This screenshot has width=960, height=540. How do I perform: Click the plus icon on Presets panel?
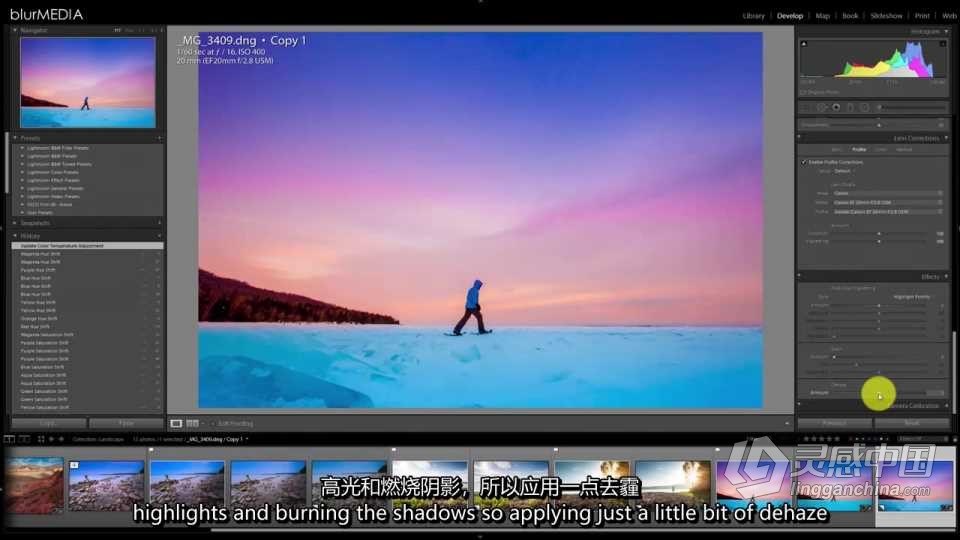click(159, 138)
